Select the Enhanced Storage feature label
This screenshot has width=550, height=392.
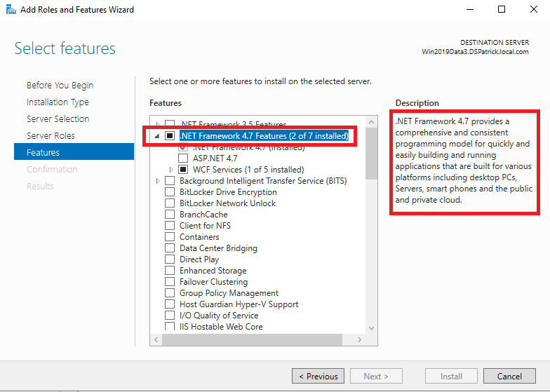(x=213, y=271)
